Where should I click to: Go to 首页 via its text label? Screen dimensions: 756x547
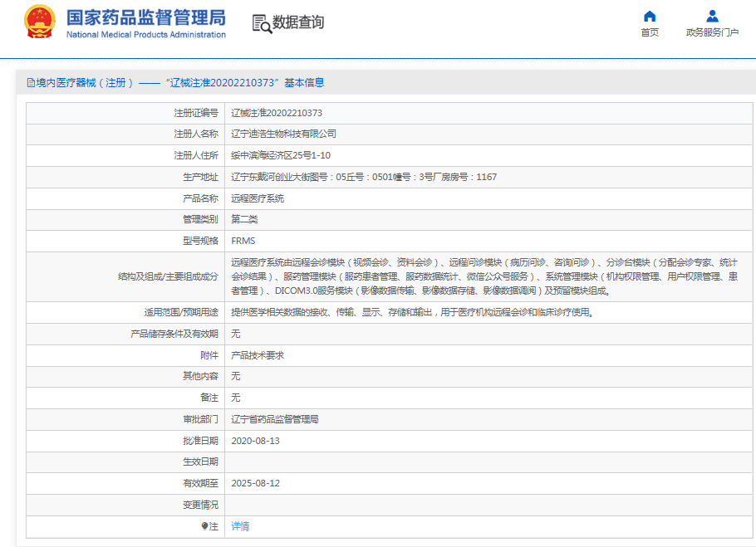tap(650, 32)
